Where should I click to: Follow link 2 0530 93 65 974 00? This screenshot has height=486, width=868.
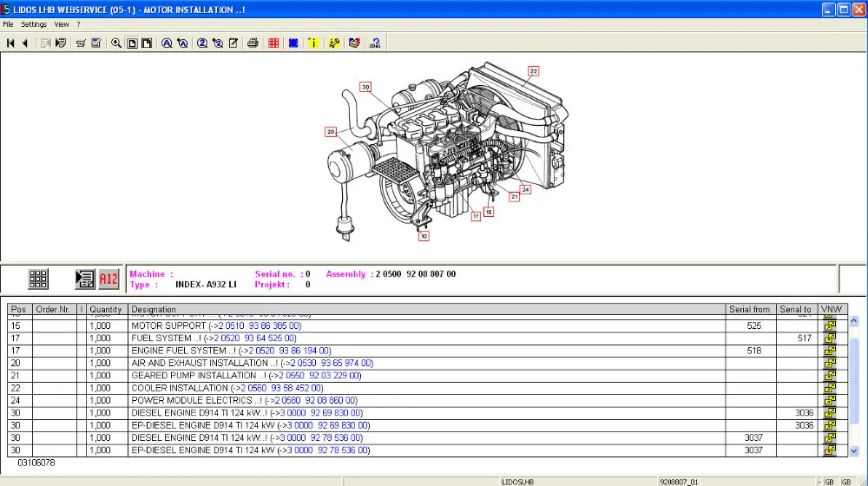pyautogui.click(x=331, y=363)
